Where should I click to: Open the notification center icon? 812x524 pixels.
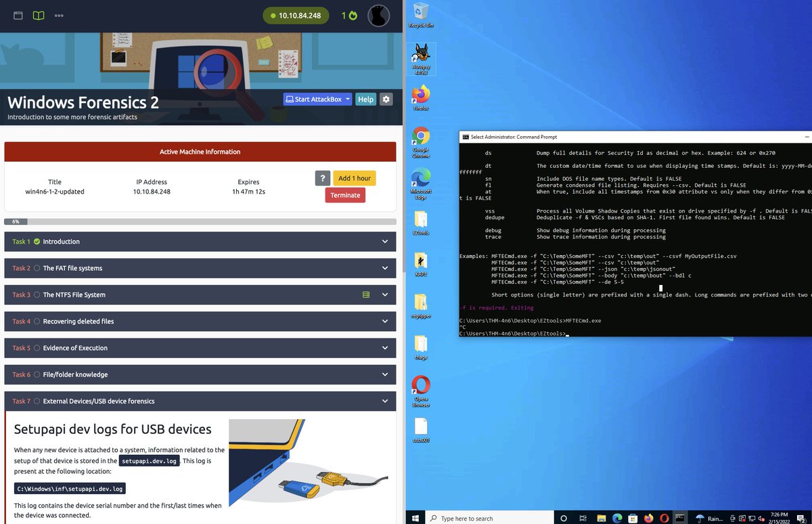click(x=803, y=518)
